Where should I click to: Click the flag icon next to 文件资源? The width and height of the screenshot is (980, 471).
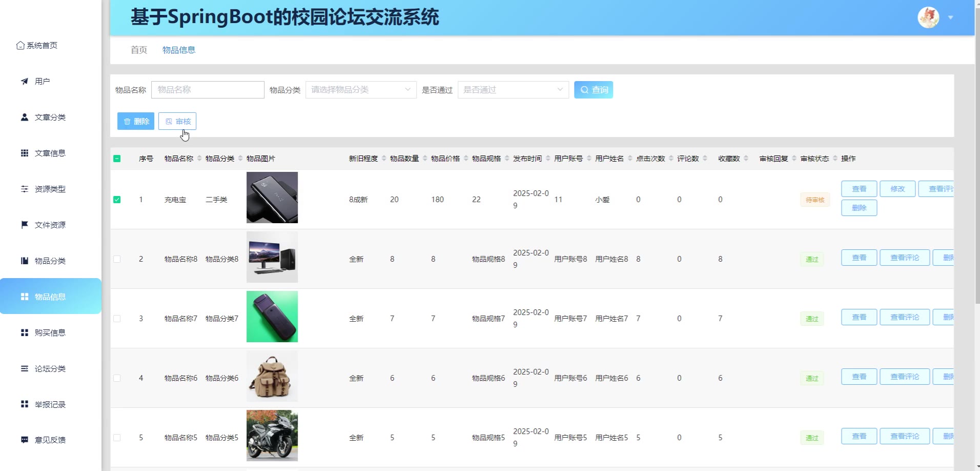tap(24, 225)
